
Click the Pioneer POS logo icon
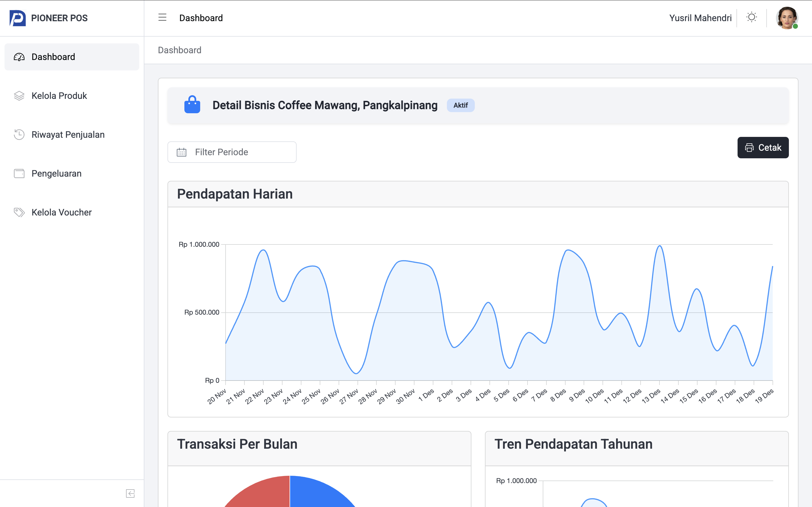(17, 18)
